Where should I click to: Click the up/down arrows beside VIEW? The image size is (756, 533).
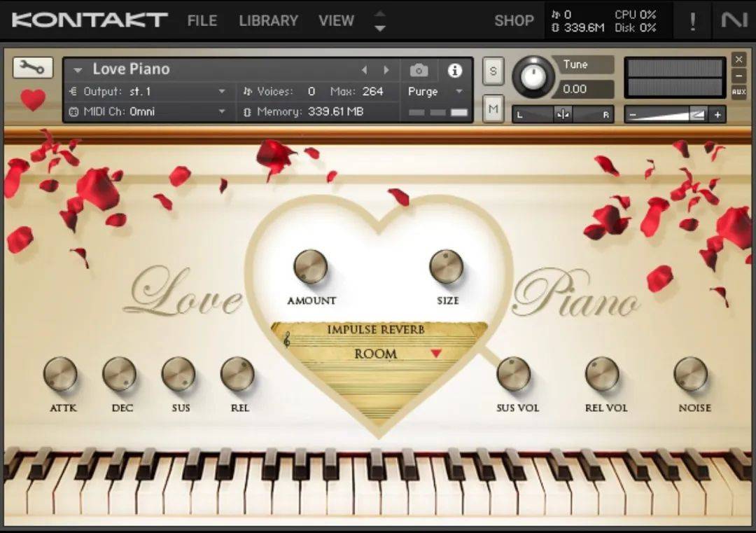click(380, 21)
